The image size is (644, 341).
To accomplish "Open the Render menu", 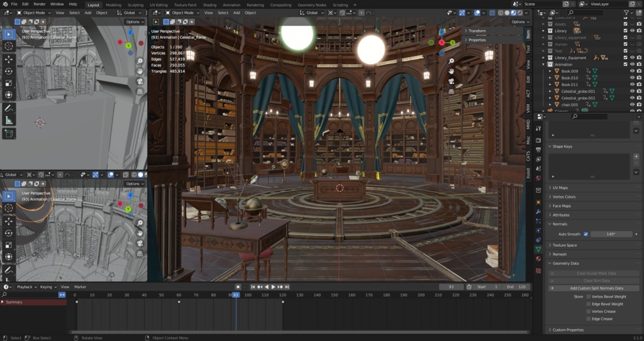I will tap(39, 4).
